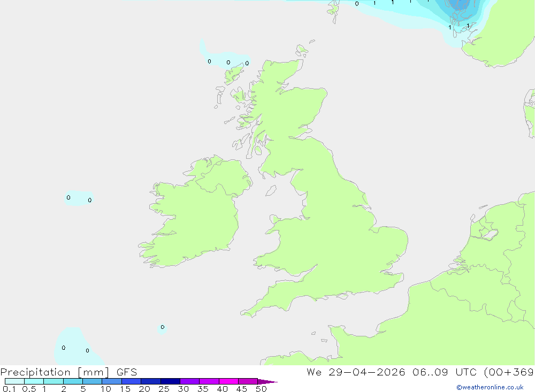This screenshot has width=535, height=392.
Task: Click the lone '0' label south of Ireland
Action: [163, 327]
